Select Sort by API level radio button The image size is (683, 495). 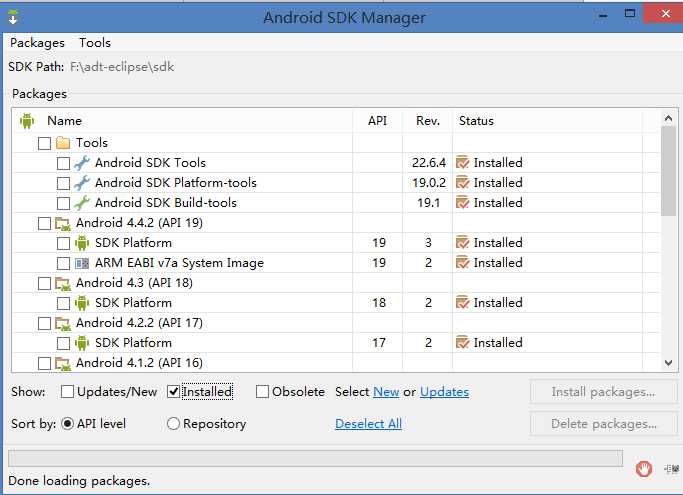pos(68,424)
